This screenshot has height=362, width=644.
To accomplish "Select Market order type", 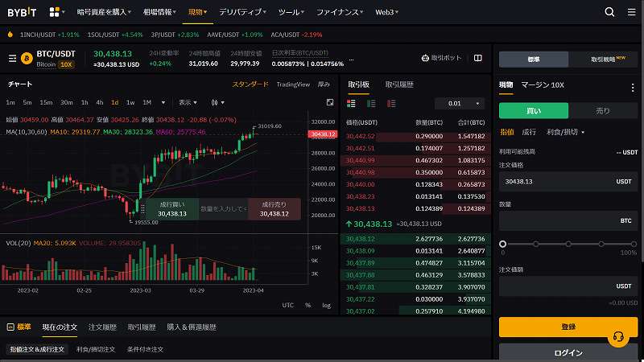I will click(529, 132).
